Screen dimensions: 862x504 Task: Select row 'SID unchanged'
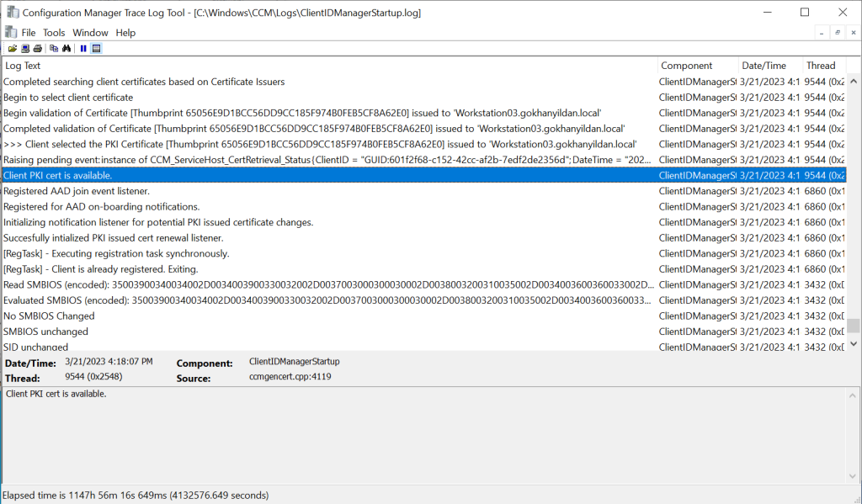[x=423, y=347]
